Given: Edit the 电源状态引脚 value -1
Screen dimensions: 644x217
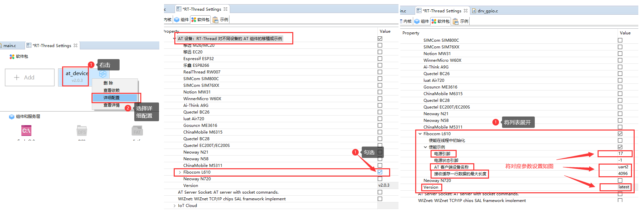Looking at the screenshot, I should coord(620,160).
